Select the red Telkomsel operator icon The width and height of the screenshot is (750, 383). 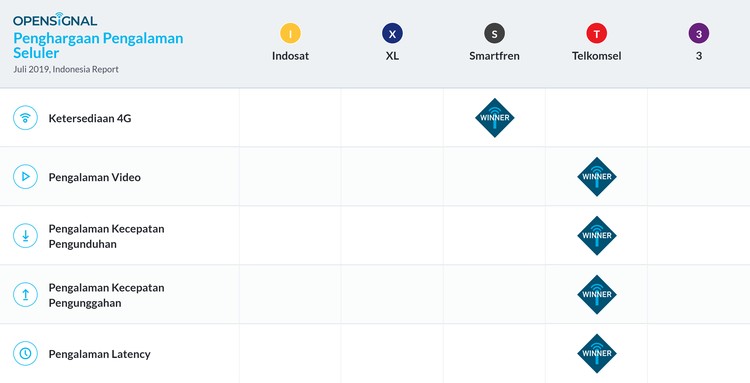596,33
